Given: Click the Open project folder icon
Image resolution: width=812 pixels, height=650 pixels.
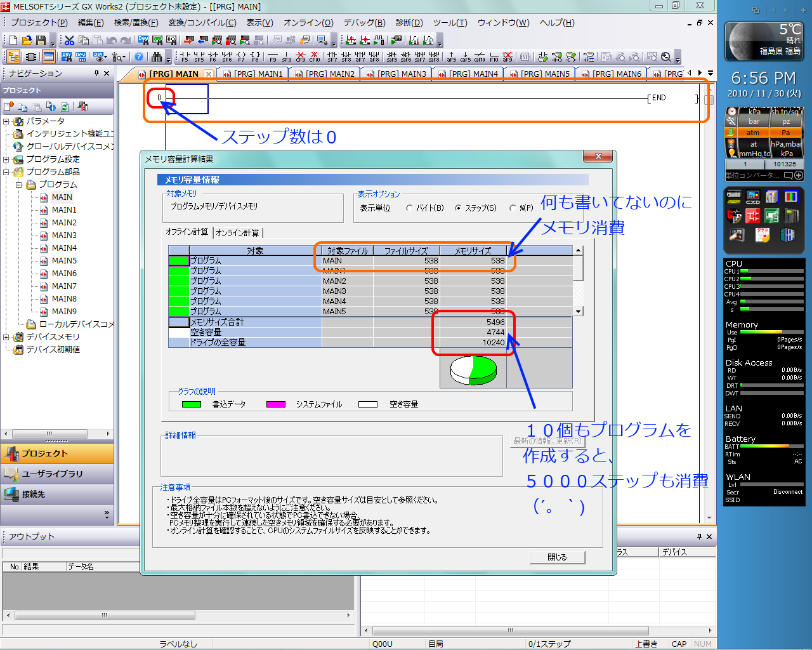Looking at the screenshot, I should [27, 40].
